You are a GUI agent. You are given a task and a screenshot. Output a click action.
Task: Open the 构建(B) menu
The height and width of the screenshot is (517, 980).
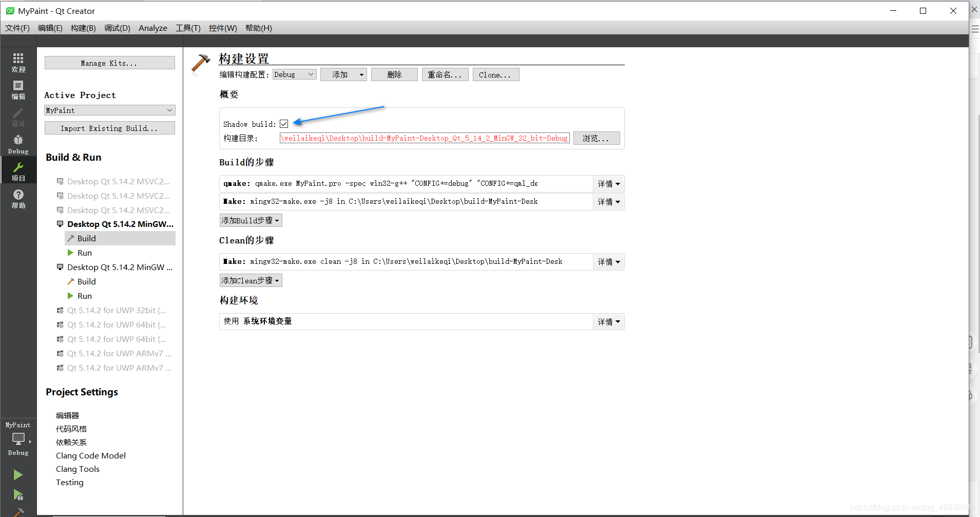click(83, 28)
